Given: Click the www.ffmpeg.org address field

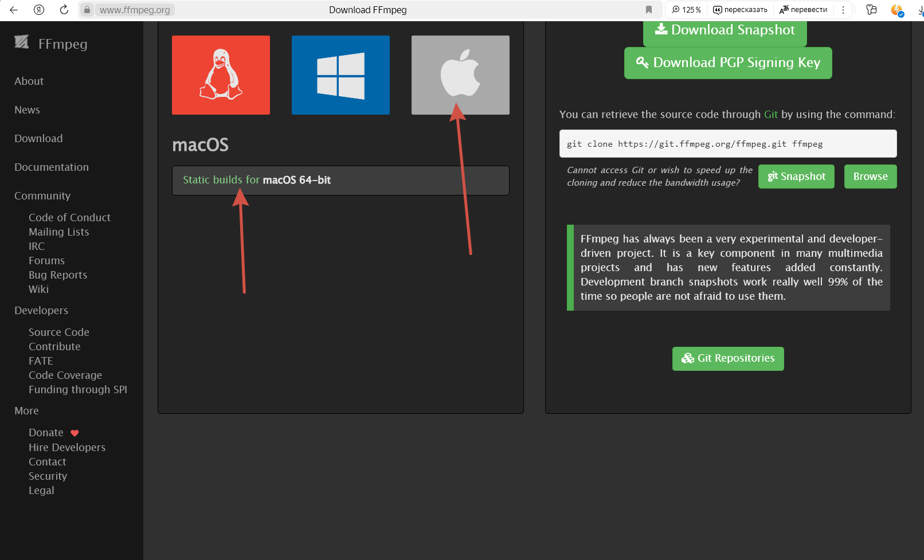Looking at the screenshot, I should click(x=135, y=10).
